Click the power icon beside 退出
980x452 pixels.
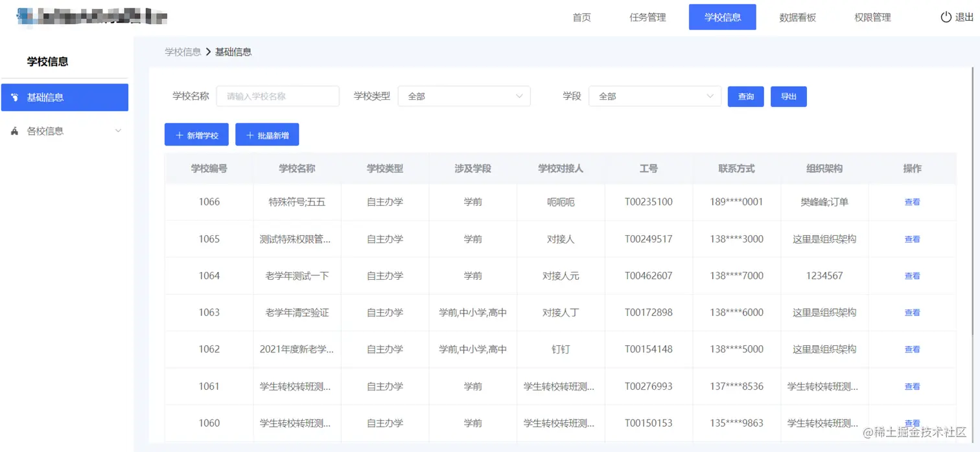[946, 17]
